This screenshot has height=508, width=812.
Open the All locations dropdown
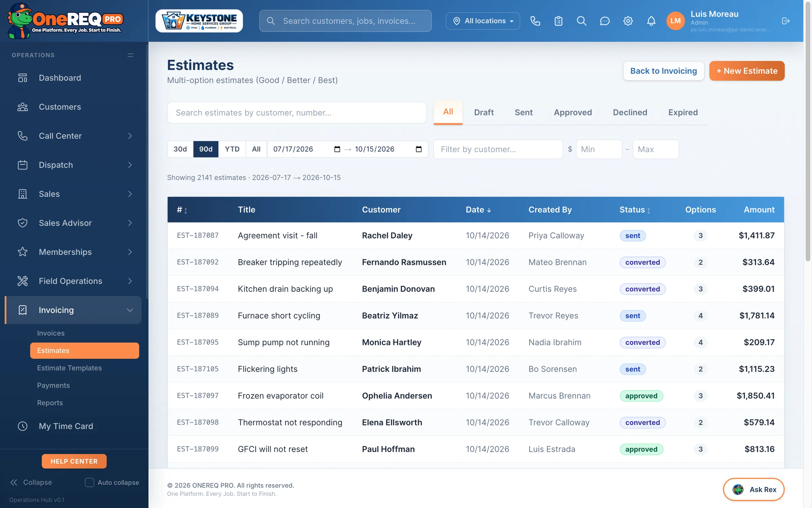tap(483, 21)
